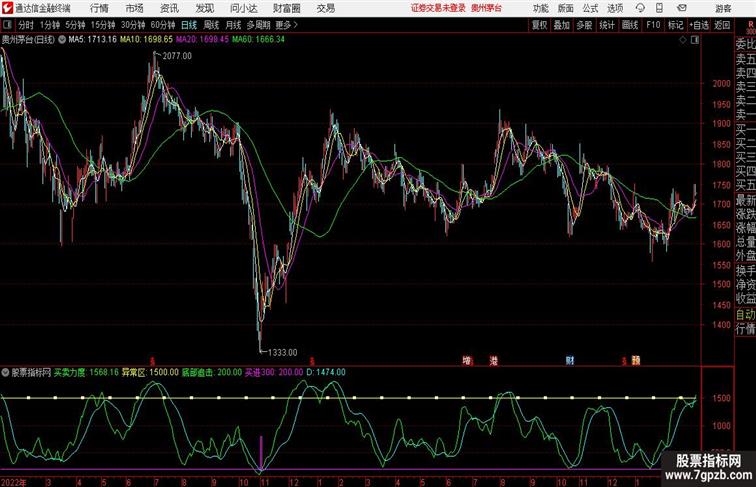Screen dimensions: 756x487
Task: Select the 日线 daily period tab
Action: [189, 25]
